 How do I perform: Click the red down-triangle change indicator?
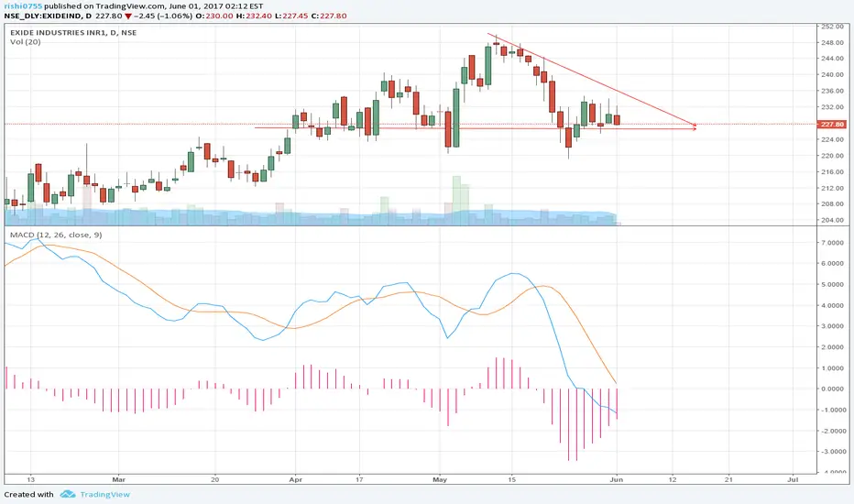(x=128, y=16)
